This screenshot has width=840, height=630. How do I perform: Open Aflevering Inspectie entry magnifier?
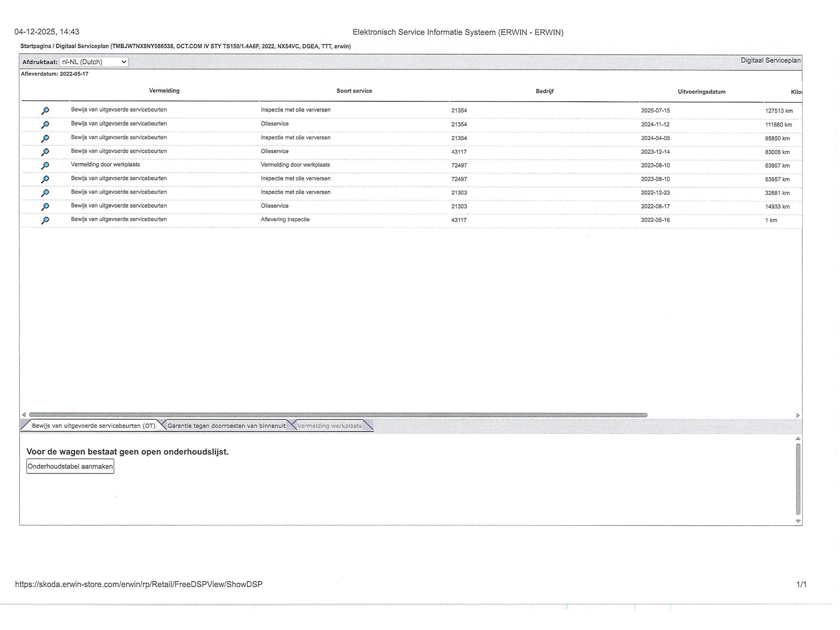pos(45,220)
